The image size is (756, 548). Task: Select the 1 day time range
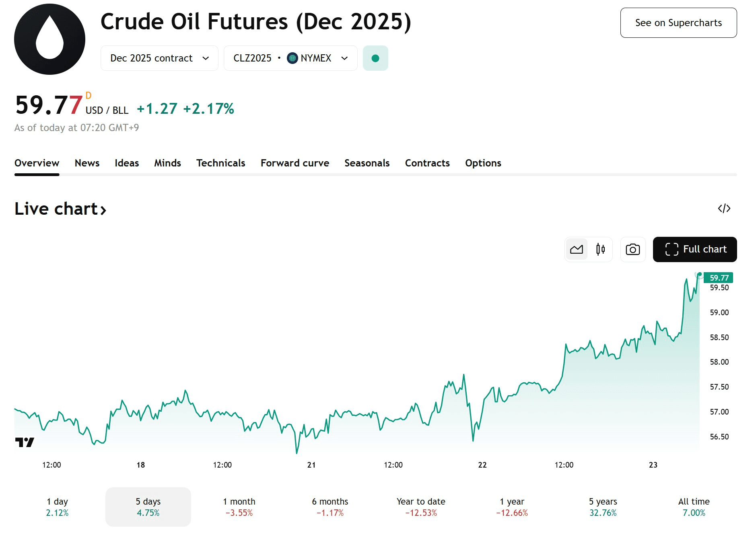[x=57, y=507]
